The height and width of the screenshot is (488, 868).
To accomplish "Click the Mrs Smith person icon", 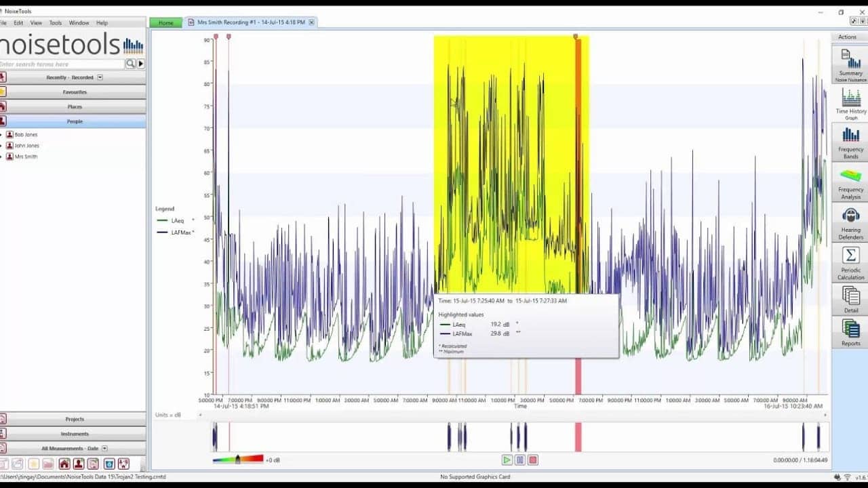I will click(x=9, y=157).
